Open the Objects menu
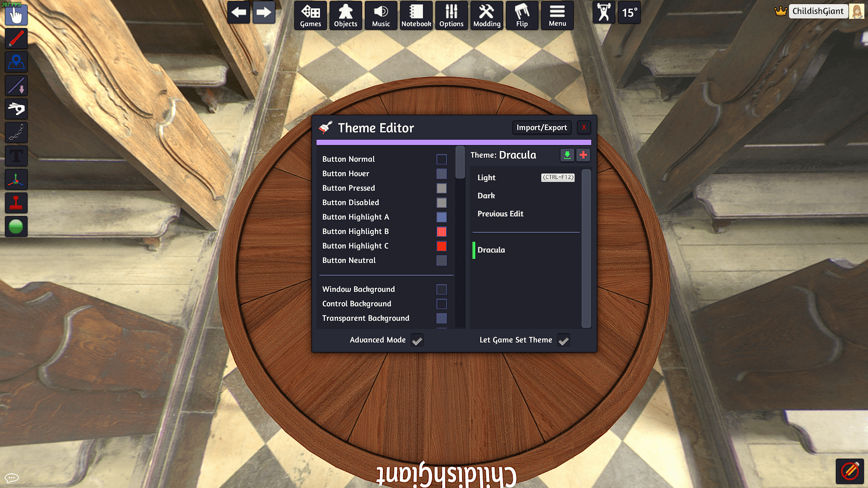This screenshot has width=868, height=488. tap(346, 15)
